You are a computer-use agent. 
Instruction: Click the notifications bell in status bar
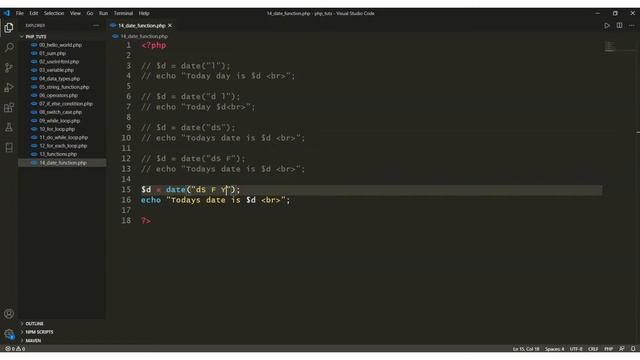[633, 349]
